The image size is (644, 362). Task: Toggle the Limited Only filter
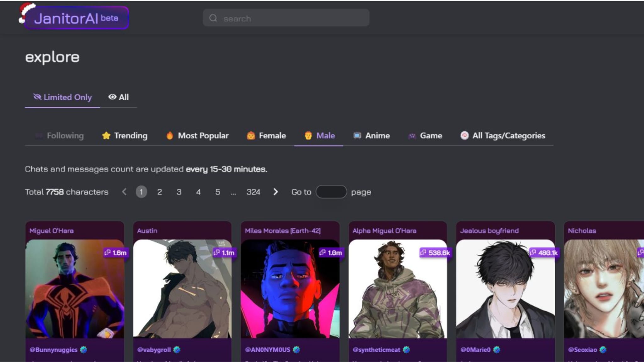(x=62, y=97)
